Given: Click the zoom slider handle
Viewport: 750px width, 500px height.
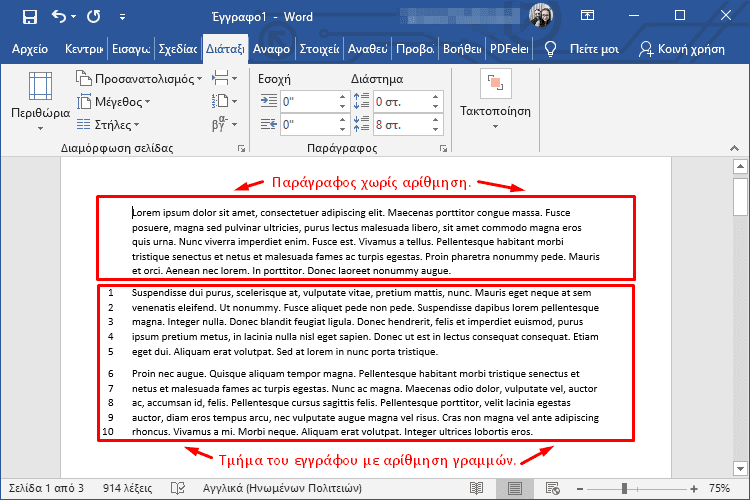Looking at the screenshot, I should (624, 489).
